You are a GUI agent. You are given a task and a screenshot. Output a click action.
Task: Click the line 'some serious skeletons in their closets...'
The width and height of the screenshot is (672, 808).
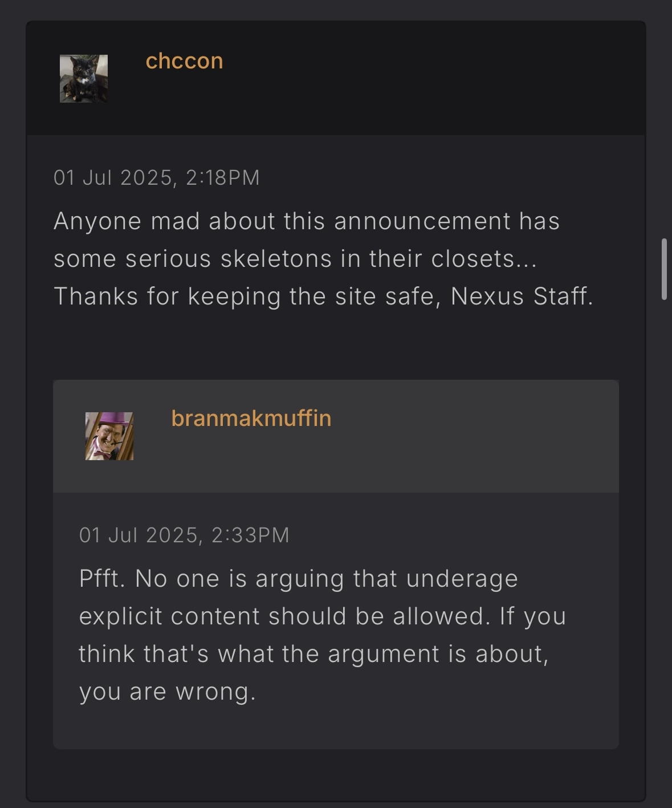295,259
